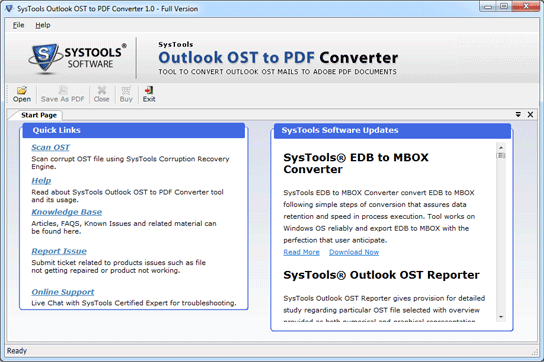
Task: Open the Scan OST quick link
Action: [50, 148]
